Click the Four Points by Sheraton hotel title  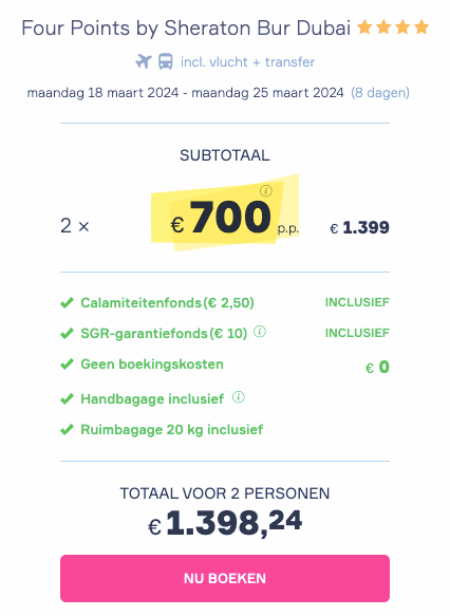point(186,28)
